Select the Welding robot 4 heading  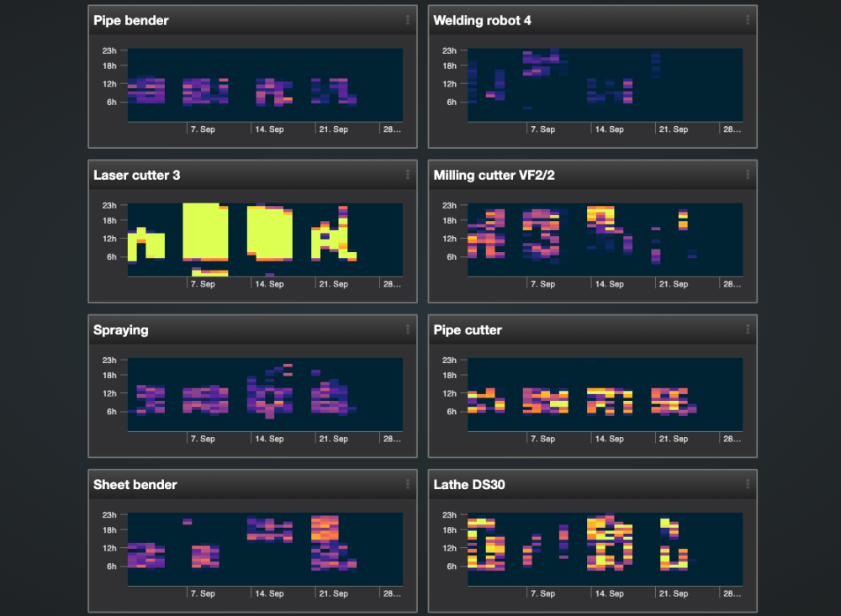[x=482, y=20]
